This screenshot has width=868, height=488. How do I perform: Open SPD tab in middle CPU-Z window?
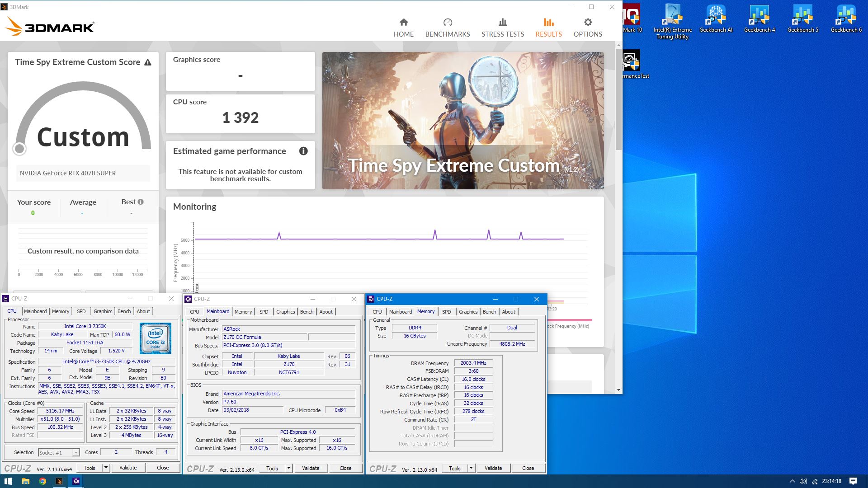(264, 312)
